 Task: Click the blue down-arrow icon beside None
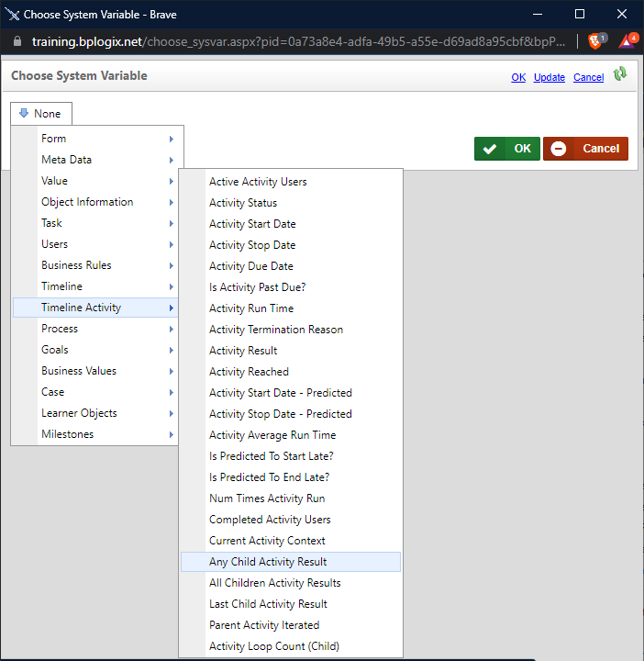(x=24, y=113)
